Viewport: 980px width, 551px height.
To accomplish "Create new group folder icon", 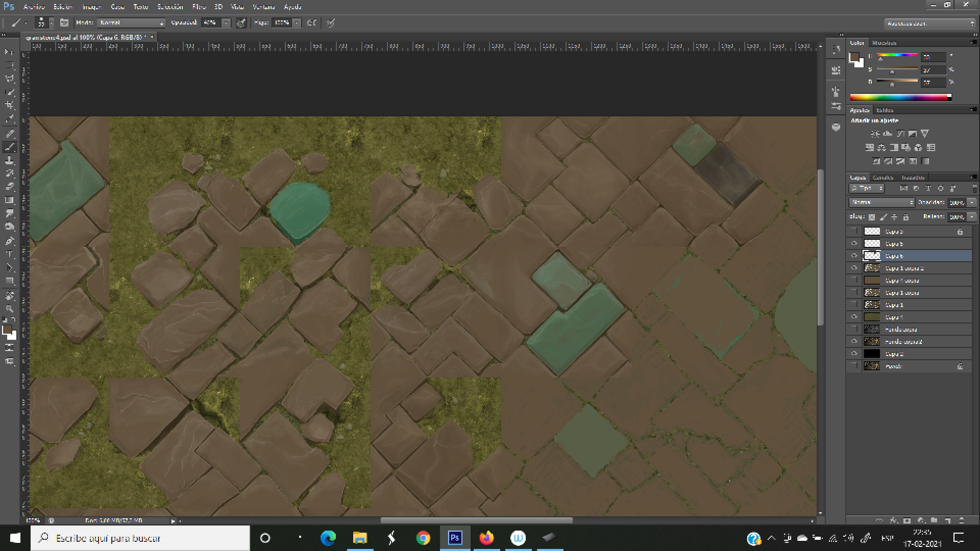I will click(x=934, y=520).
